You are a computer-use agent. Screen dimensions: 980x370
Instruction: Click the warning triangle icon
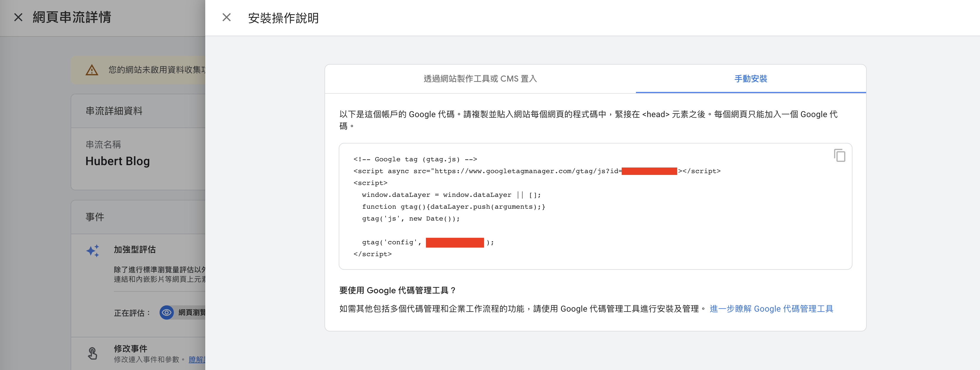point(92,70)
